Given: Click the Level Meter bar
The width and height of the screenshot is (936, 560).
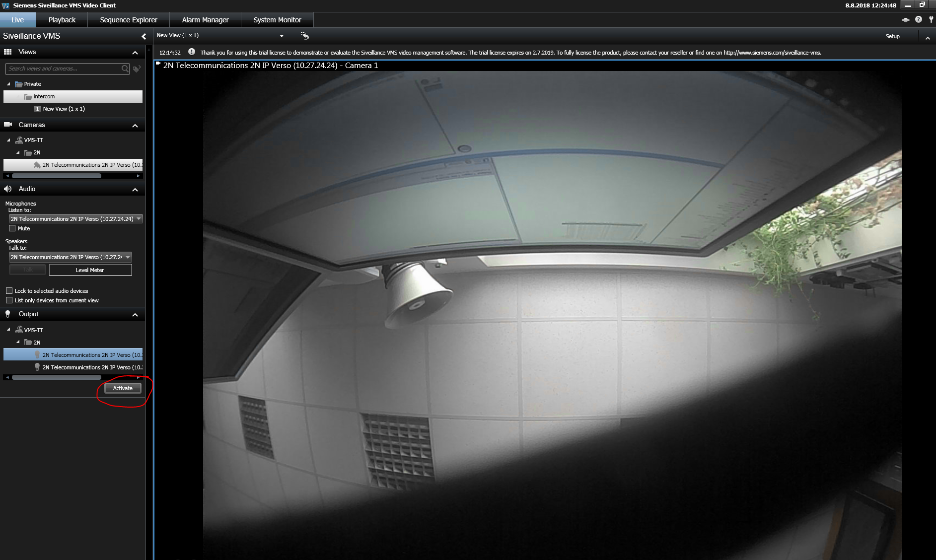Looking at the screenshot, I should (x=90, y=270).
